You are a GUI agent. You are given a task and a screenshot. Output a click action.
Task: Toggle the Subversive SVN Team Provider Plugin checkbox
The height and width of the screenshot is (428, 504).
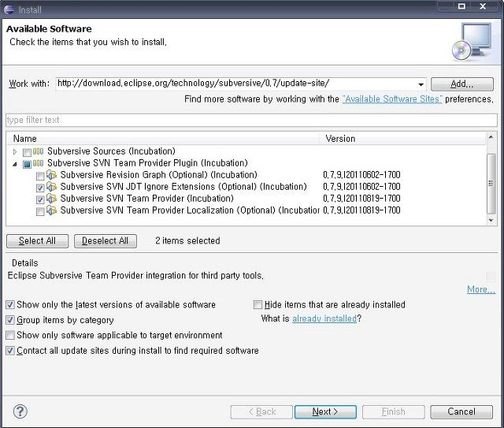pyautogui.click(x=27, y=164)
